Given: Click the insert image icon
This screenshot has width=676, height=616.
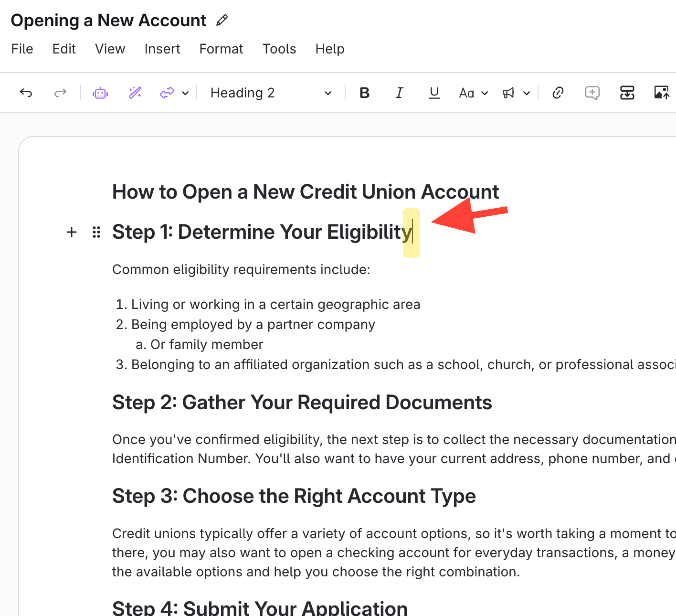Looking at the screenshot, I should click(x=661, y=93).
